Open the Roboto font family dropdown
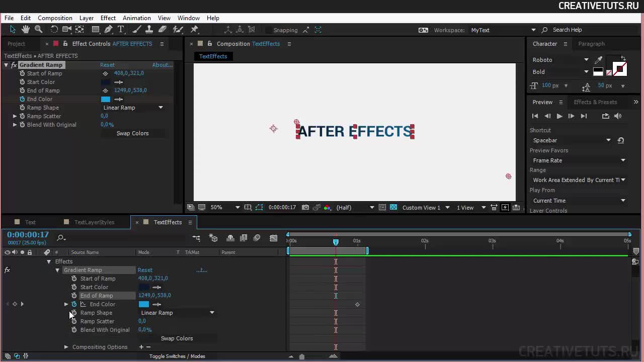644x362 pixels. tap(560, 60)
